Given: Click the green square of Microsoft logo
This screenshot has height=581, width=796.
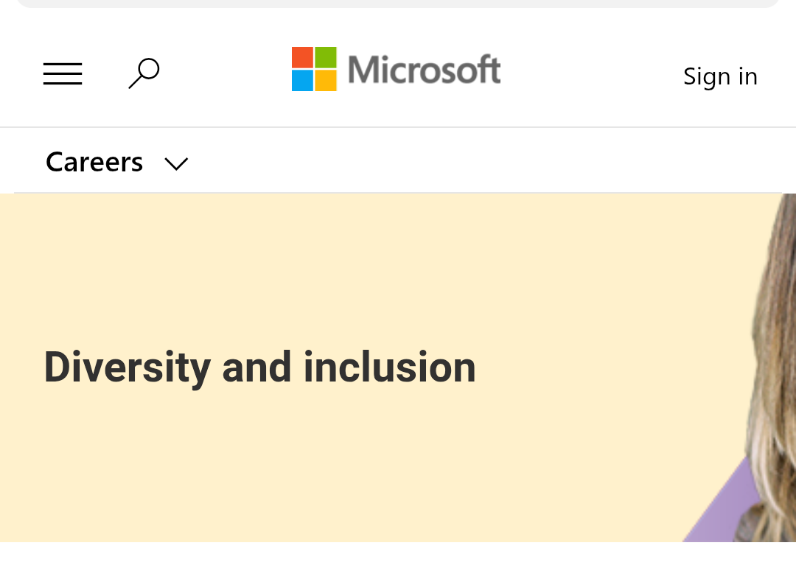Looking at the screenshot, I should (x=326, y=57).
